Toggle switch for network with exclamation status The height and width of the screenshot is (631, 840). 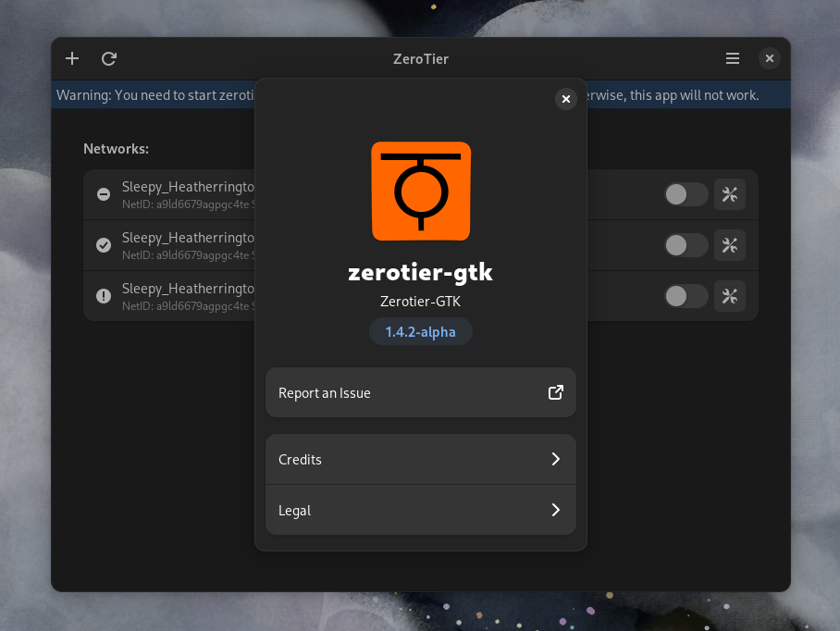coord(686,296)
